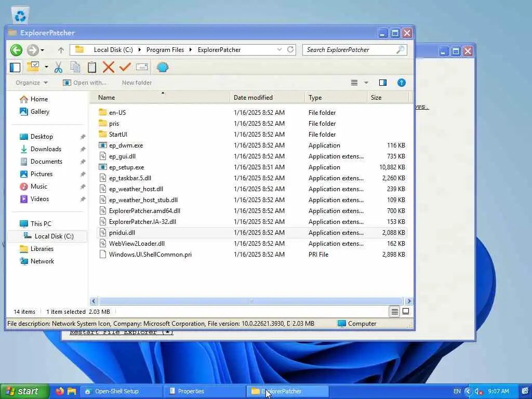Select Local Disk (C:) in tree
This screenshot has width=532, height=399.
pos(47,236)
